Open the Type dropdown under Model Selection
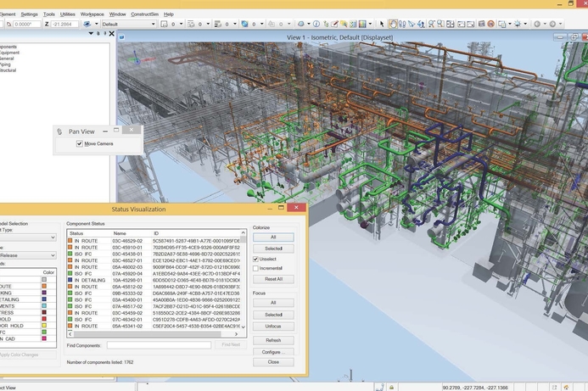This screenshot has height=391, width=588. [28, 237]
